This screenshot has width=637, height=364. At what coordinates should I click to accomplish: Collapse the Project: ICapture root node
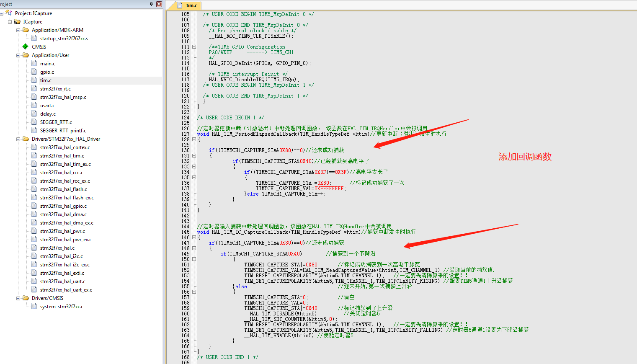tap(2, 13)
